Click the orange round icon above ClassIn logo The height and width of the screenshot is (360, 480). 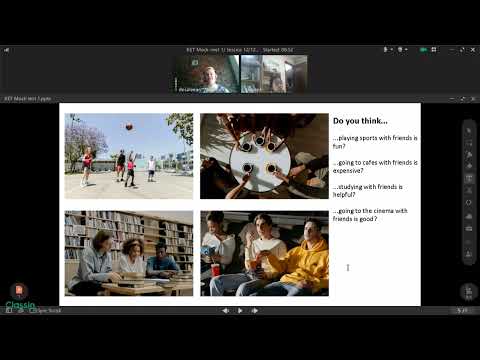[x=19, y=291]
